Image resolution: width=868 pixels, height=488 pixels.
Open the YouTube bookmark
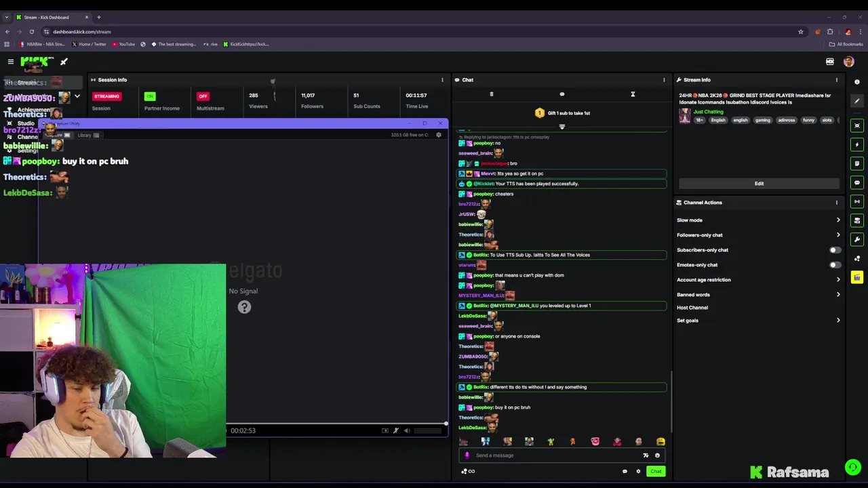pyautogui.click(x=123, y=44)
